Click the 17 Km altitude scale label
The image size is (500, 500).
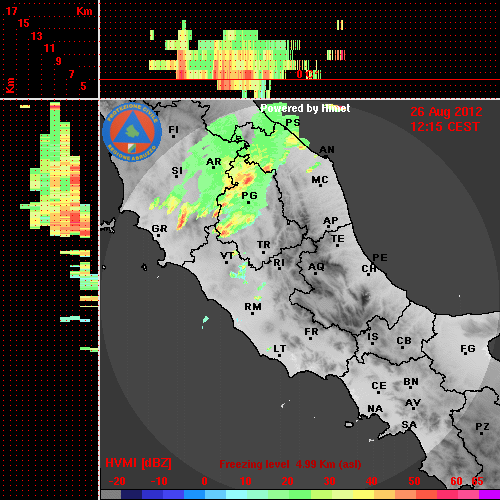[11, 11]
